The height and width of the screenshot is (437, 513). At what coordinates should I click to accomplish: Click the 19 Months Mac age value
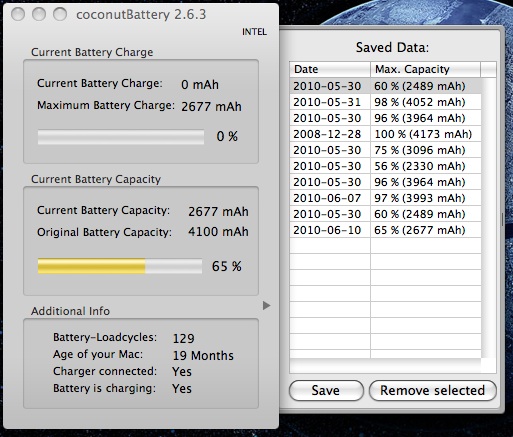[x=203, y=356]
